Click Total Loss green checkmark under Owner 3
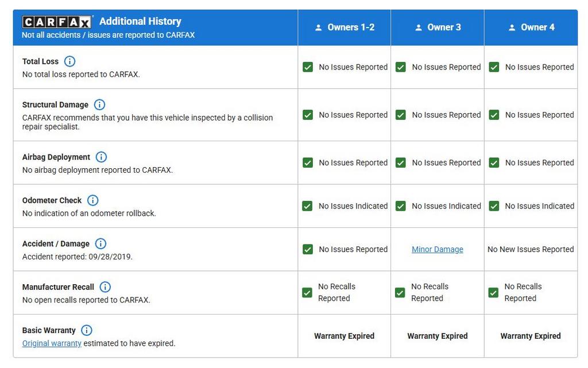This screenshot has width=588, height=368. coord(401,67)
